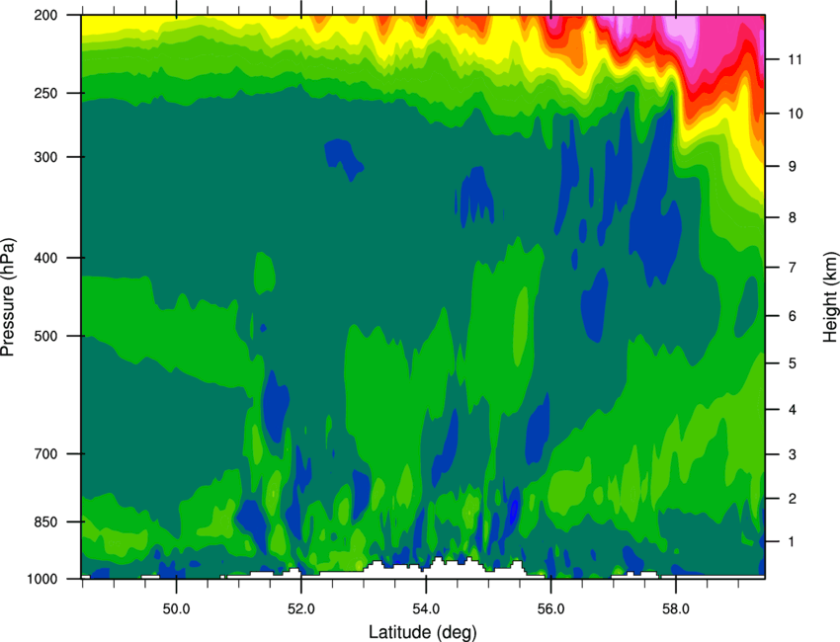Click the 300 pressure tick label
The width and height of the screenshot is (840, 642).
click(46, 157)
